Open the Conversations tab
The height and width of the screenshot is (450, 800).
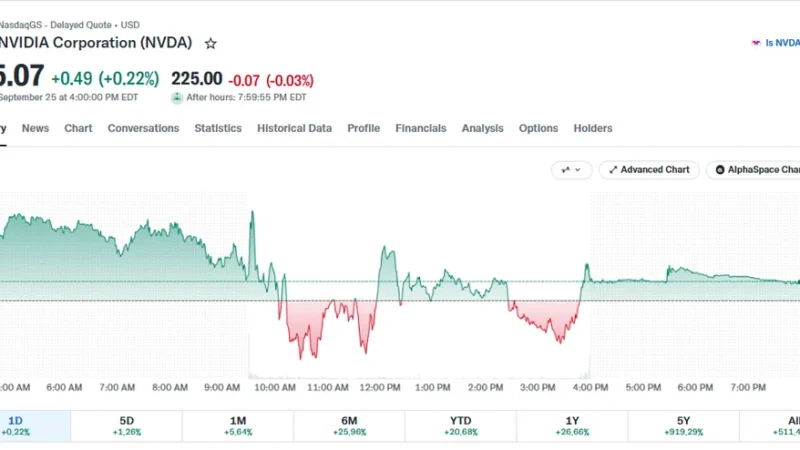[143, 129]
